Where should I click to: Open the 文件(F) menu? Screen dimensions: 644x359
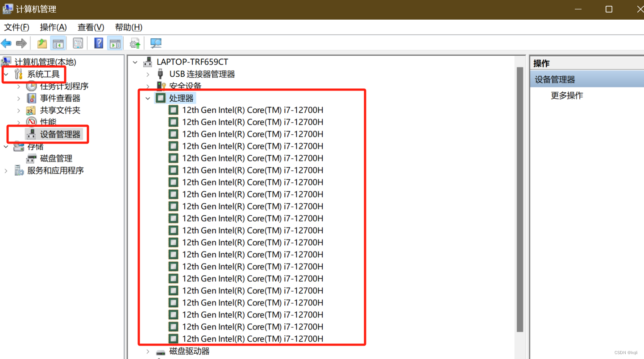pyautogui.click(x=17, y=27)
